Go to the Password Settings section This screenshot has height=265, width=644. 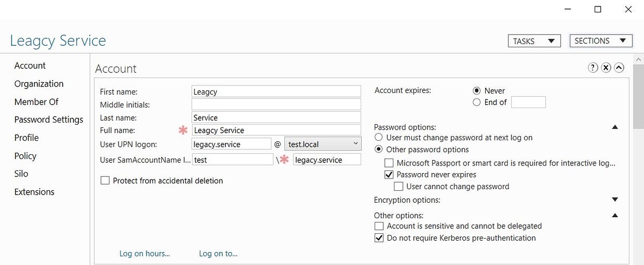click(x=49, y=119)
